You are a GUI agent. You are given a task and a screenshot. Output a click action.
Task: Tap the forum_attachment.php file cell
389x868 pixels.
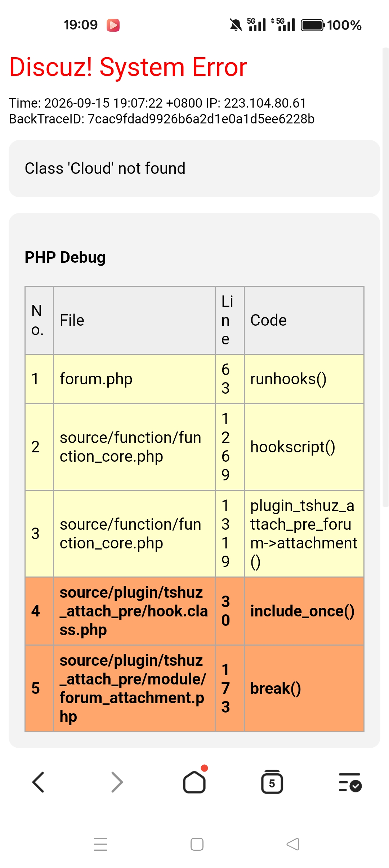(x=134, y=688)
